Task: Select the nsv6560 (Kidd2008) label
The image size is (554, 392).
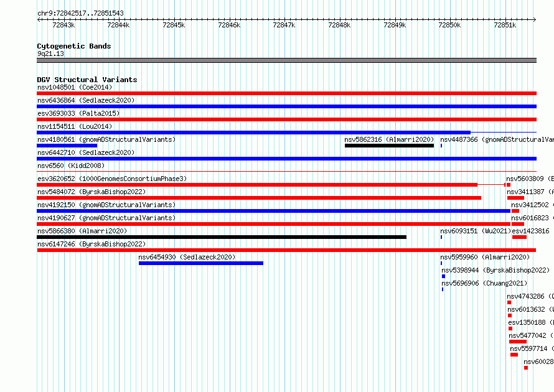Action: [71, 166]
